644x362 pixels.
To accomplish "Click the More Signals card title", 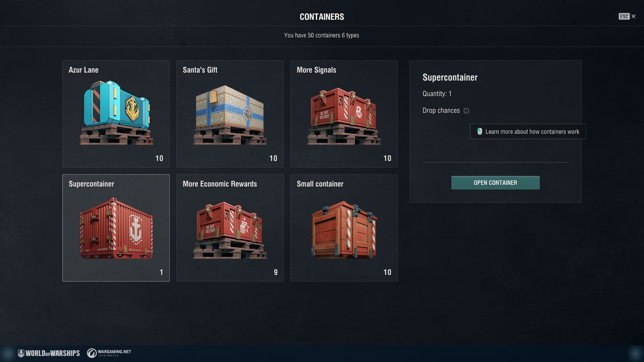I will point(316,70).
